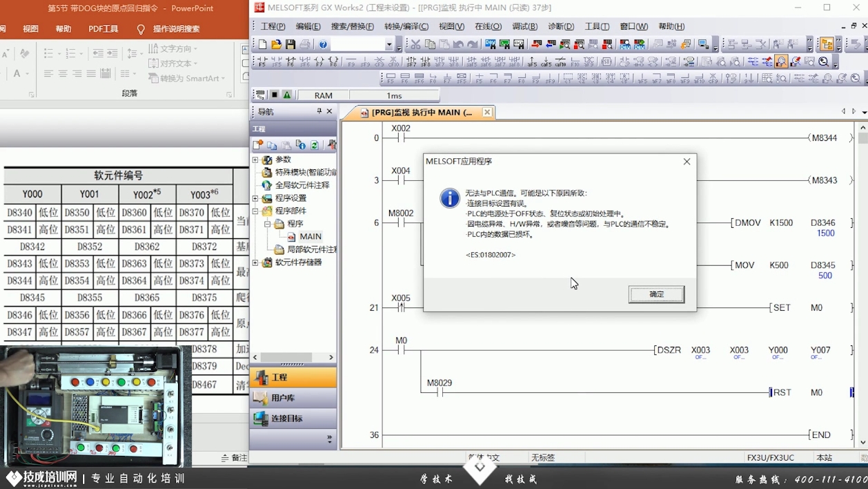The height and width of the screenshot is (489, 868).
Task: Click highlighted navigation window icon in top toolbar
Action: (827, 44)
